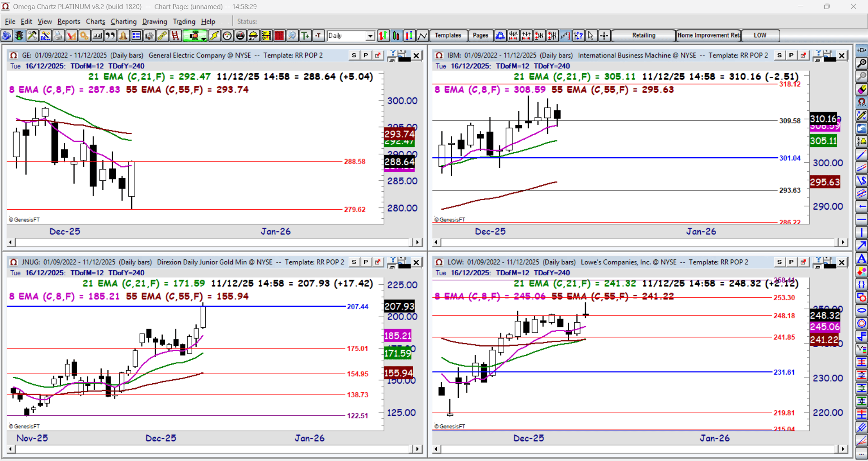This screenshot has width=868, height=461.
Task: Click the crosshair cursor icon
Action: [604, 36]
